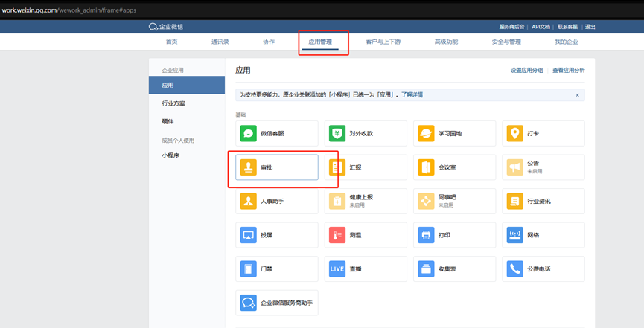The height and width of the screenshot is (328, 644).
Task: Switch to the 通讯录 tab
Action: click(220, 42)
